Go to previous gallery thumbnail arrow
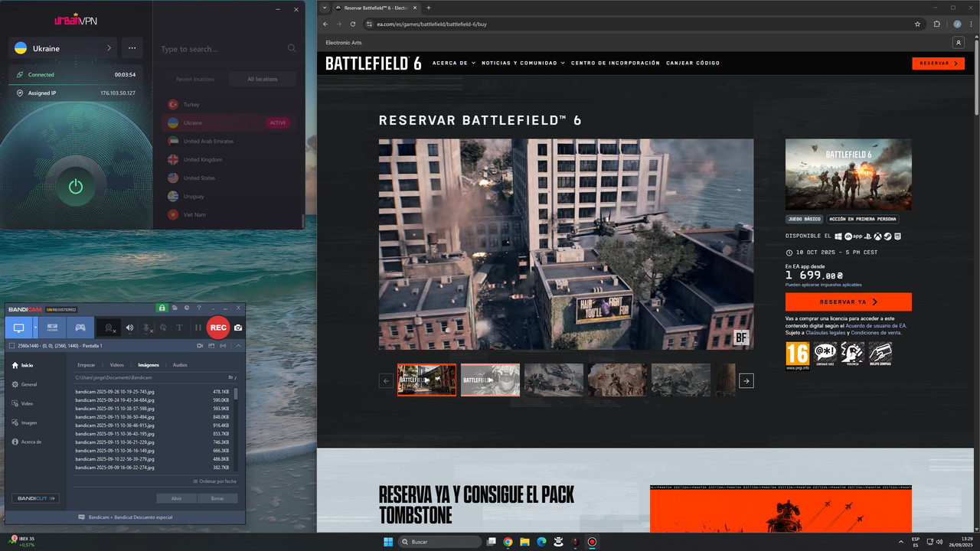980x551 pixels. [x=386, y=380]
